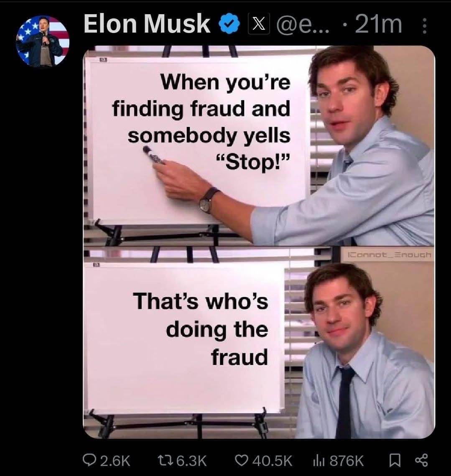Open the bottom "doing the fraud" panel

(x=259, y=343)
